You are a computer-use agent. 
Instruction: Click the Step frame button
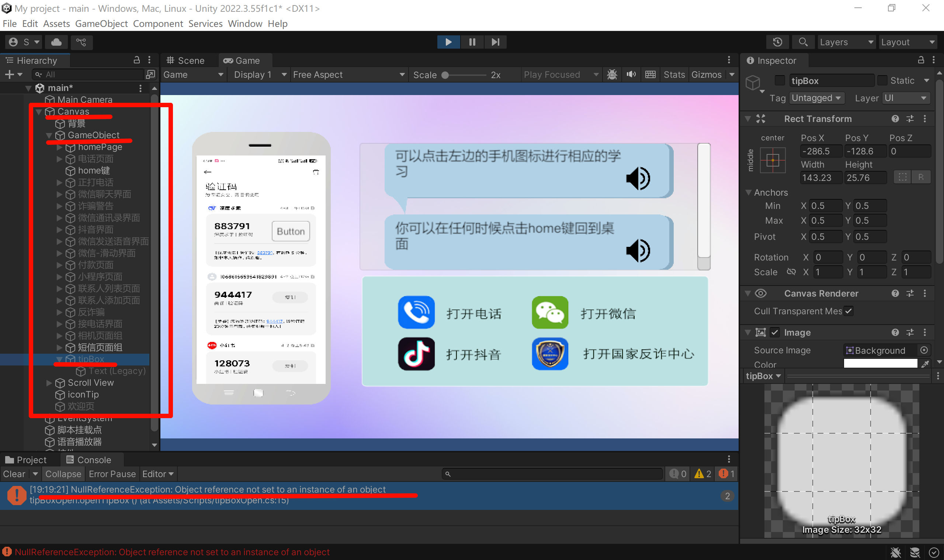(495, 42)
